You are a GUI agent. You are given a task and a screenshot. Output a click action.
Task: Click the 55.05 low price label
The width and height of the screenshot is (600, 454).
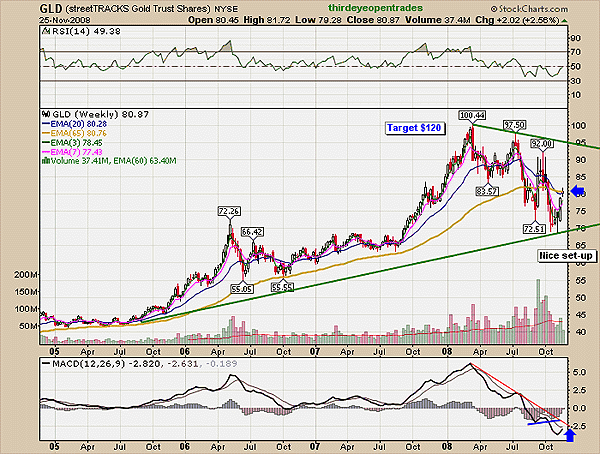[242, 289]
